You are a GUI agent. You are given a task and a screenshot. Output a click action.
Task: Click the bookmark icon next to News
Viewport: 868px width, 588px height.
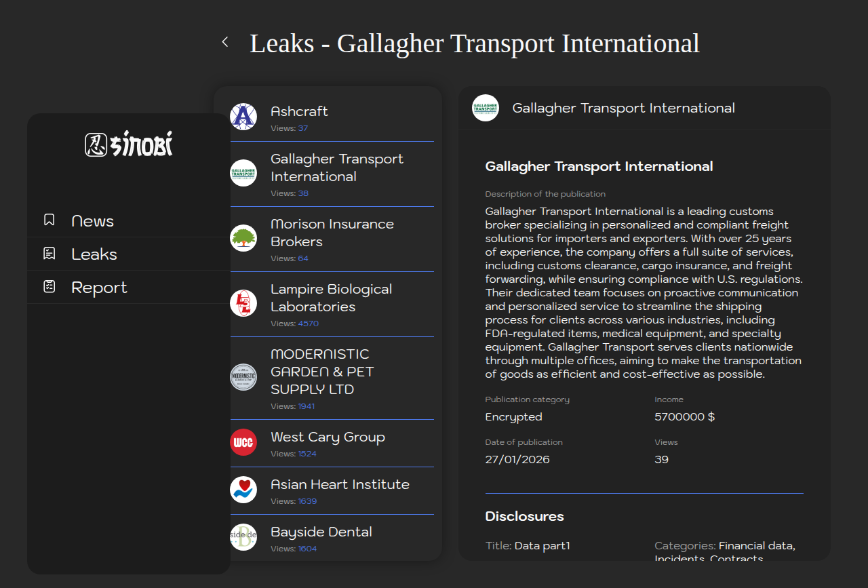[x=50, y=220]
